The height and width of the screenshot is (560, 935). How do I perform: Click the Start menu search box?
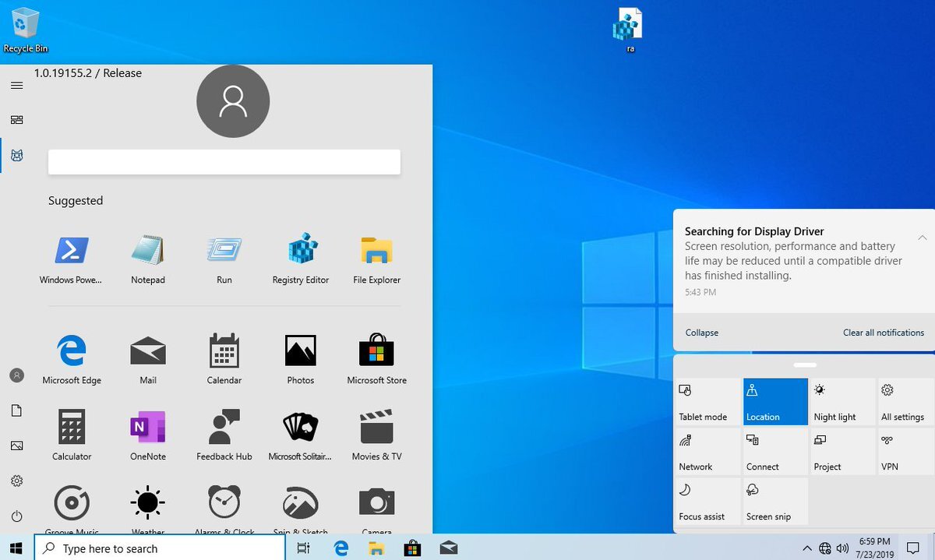pos(224,162)
